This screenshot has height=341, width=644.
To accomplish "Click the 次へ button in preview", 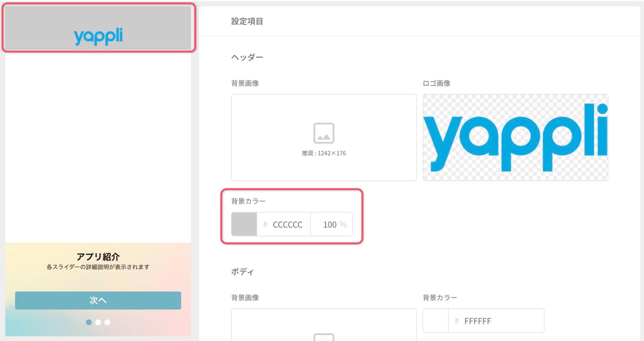I will 98,300.
